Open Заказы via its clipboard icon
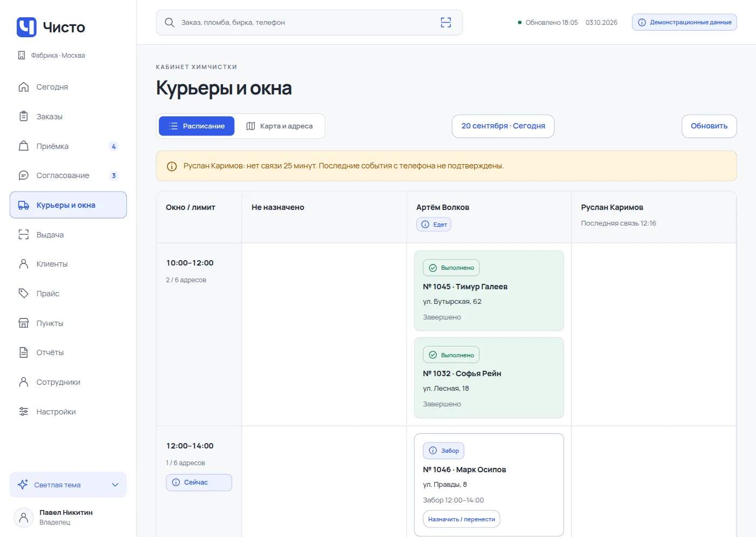This screenshot has width=756, height=537. (23, 117)
